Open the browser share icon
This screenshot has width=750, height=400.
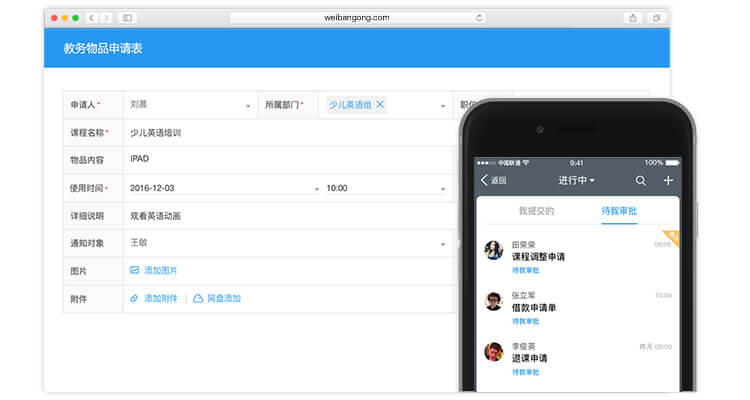click(x=633, y=18)
